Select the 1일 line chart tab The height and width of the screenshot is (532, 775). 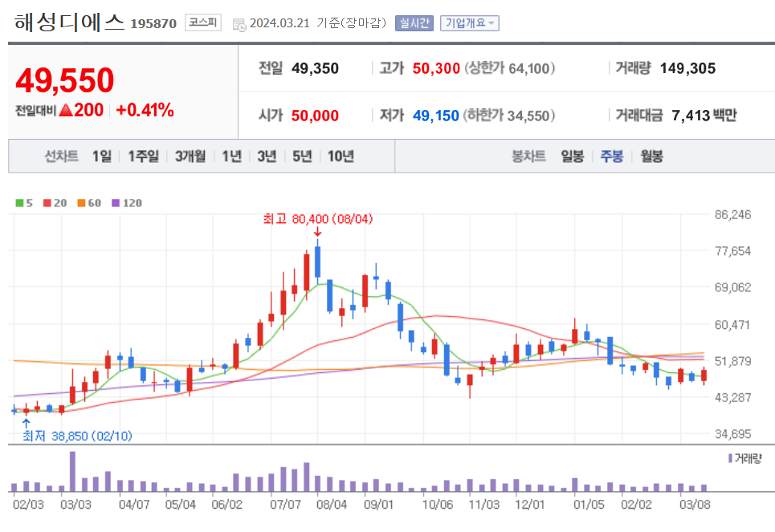[102, 156]
